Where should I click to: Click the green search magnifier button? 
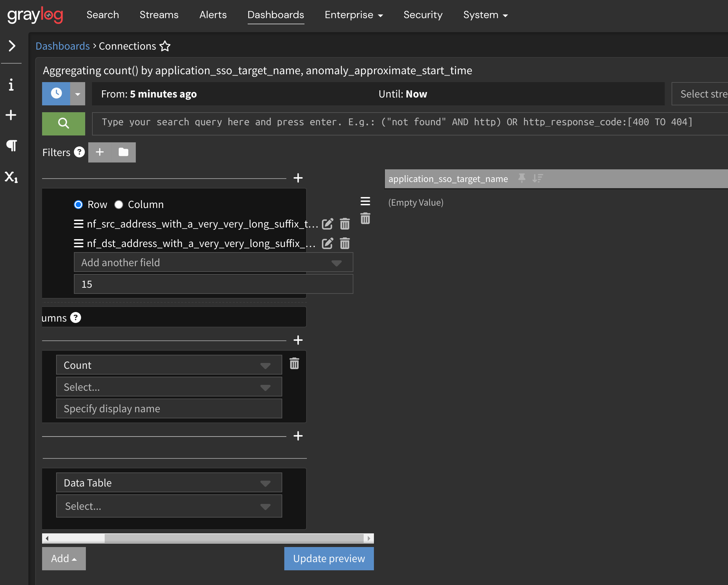tap(63, 123)
